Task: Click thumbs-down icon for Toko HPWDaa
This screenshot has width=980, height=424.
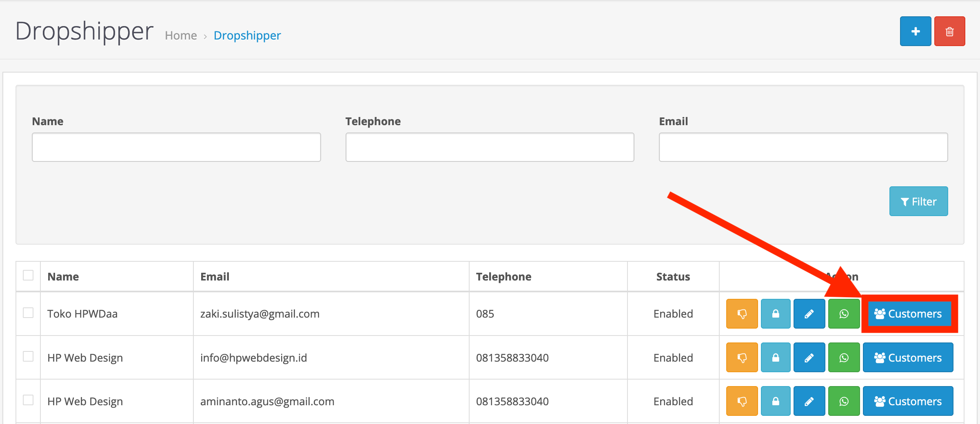Action: tap(742, 314)
